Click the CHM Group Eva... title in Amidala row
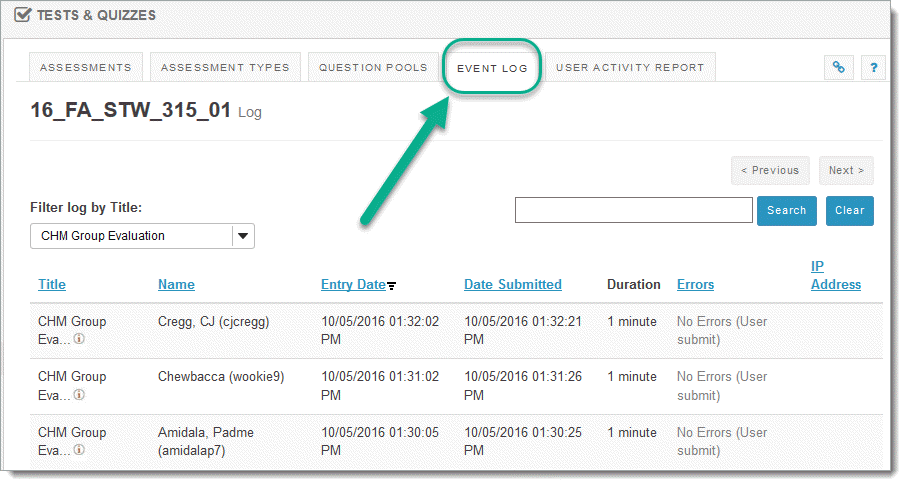This screenshot has width=906, height=486. 72,441
